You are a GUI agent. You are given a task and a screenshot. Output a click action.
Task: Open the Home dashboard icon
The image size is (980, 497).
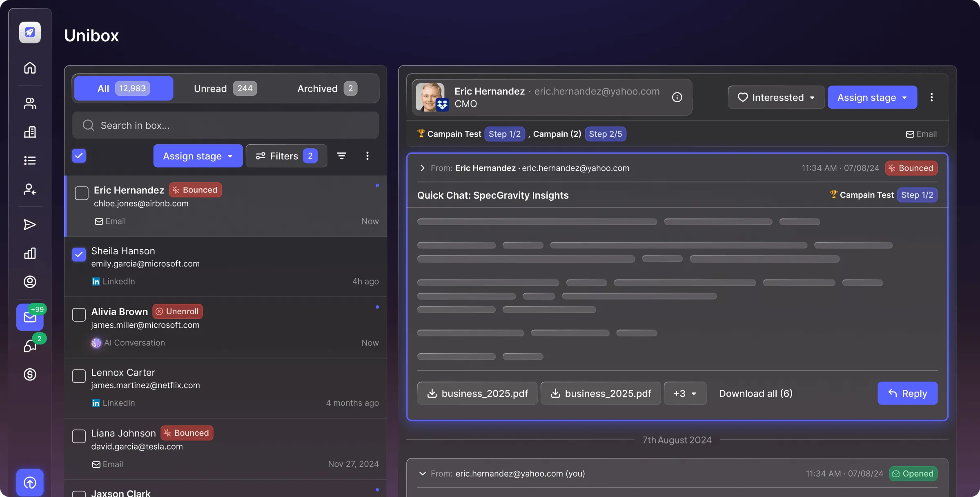pos(30,68)
